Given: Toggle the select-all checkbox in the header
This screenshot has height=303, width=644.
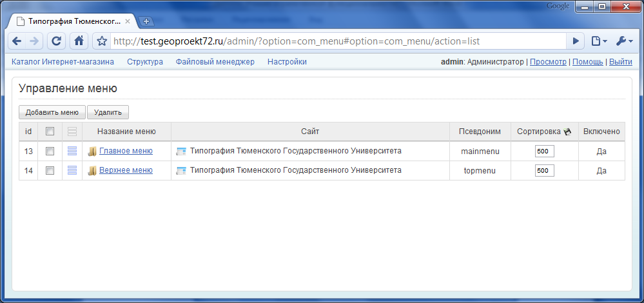Looking at the screenshot, I should tap(50, 132).
